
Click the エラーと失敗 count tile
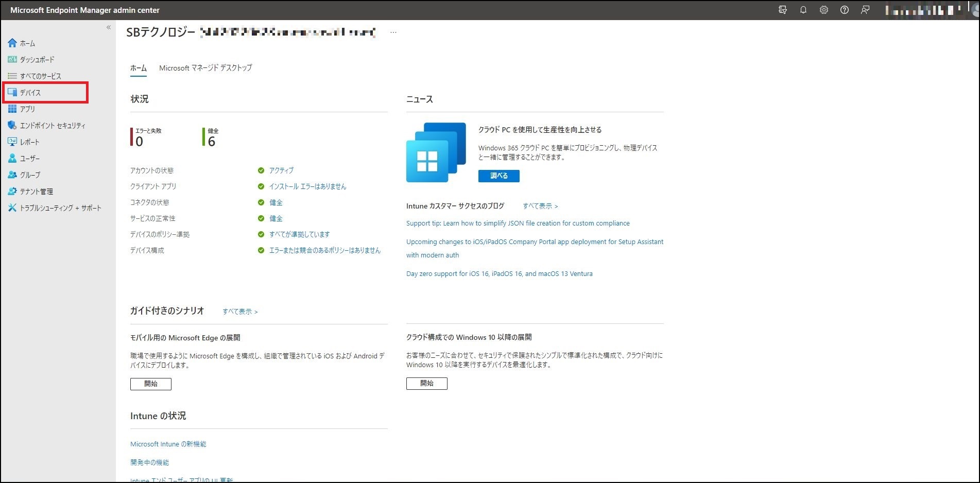146,137
